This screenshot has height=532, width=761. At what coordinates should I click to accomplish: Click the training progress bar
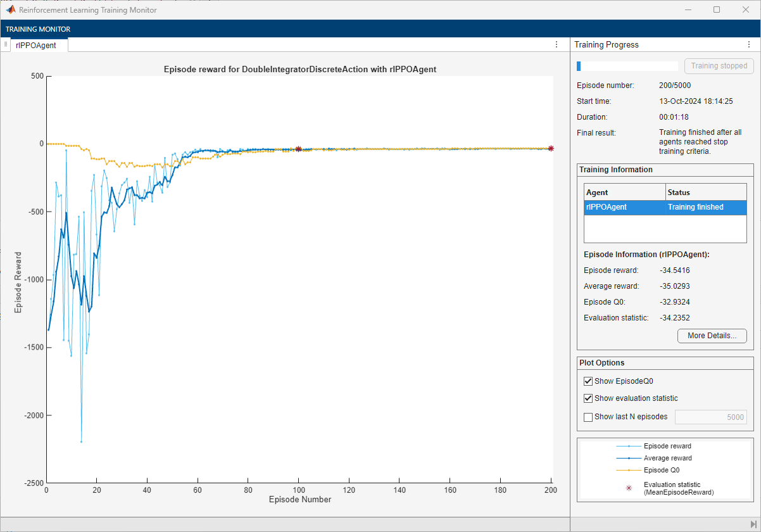pos(627,66)
